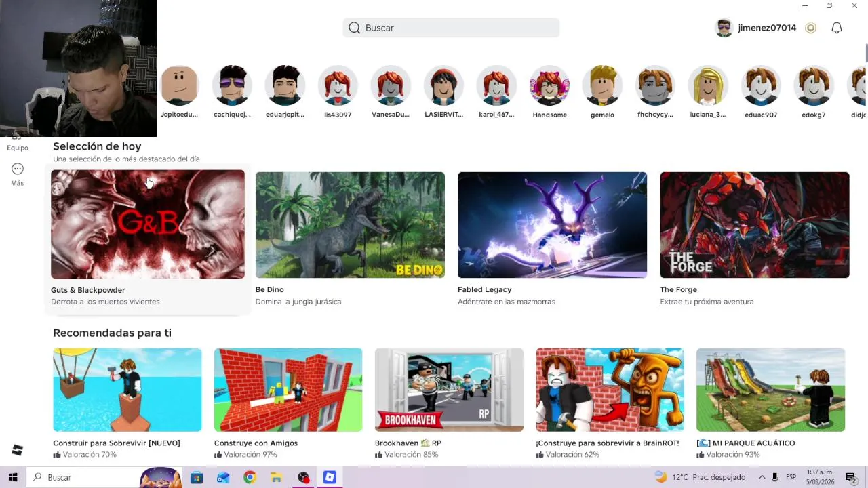The height and width of the screenshot is (488, 868).
Task: Open the jimenez07014 profile avatar
Action: coord(724,28)
